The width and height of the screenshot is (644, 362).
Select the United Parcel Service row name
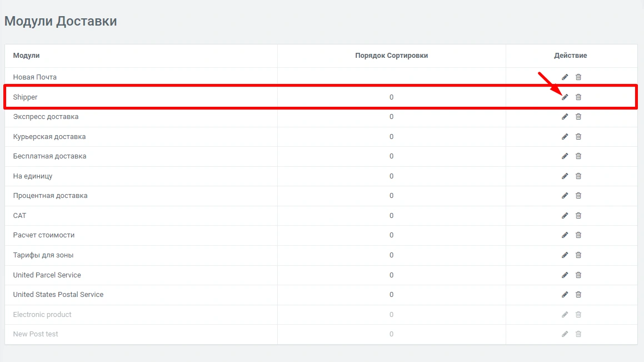click(47, 275)
